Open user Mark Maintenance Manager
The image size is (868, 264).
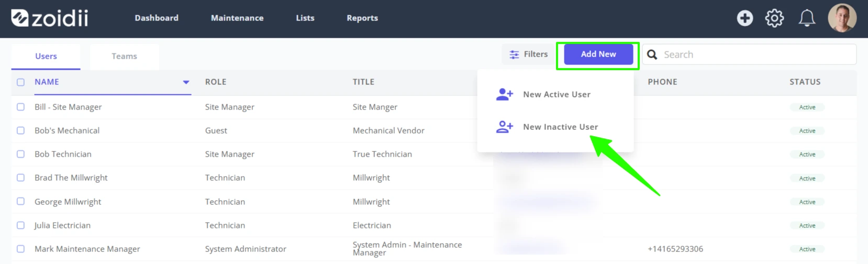tap(87, 249)
